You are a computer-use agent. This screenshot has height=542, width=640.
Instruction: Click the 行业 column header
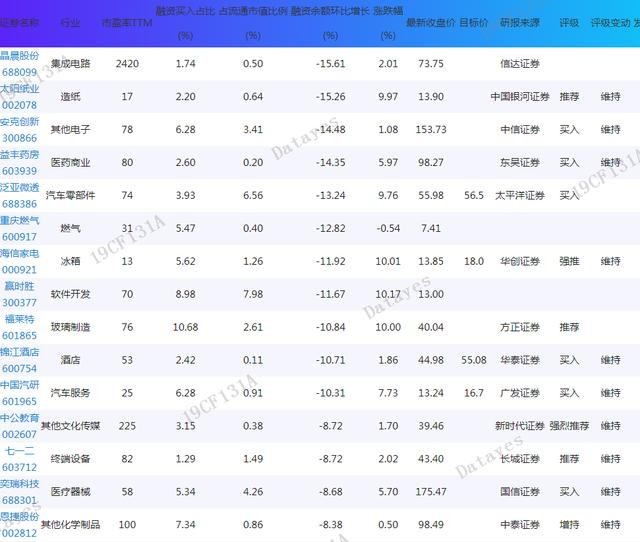[x=72, y=22]
